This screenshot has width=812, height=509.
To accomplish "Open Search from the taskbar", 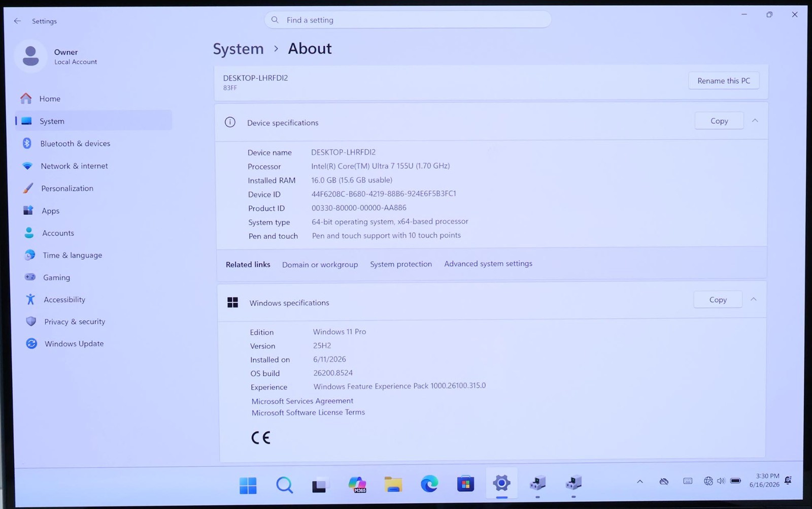I will click(x=284, y=485).
